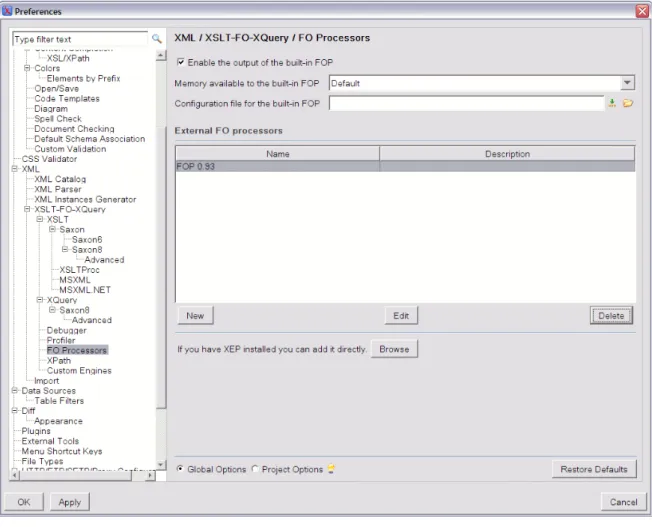Image resolution: width=652 pixels, height=527 pixels.
Task: Select XSL/XPath in the tree
Action: (68, 58)
